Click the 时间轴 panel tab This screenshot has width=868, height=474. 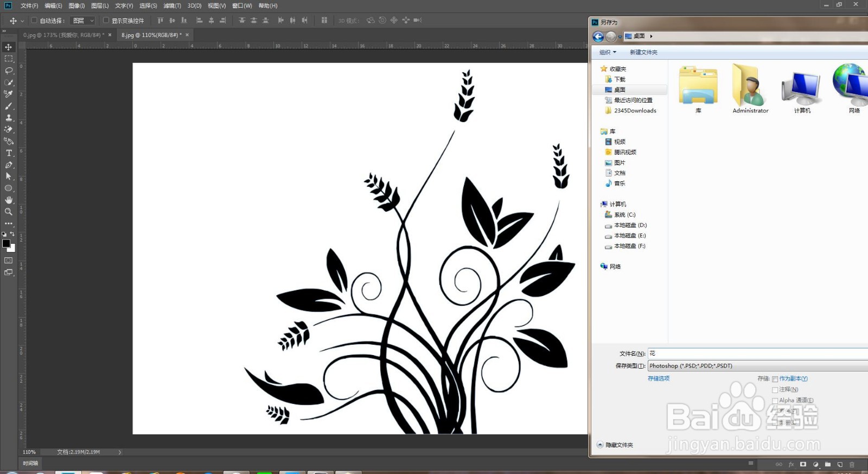[x=30, y=463]
